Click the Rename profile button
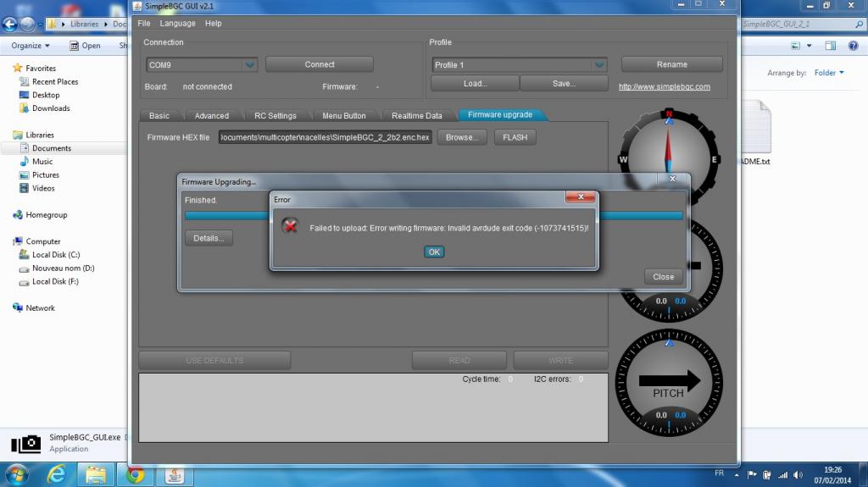Screen dimensions: 868x487 [672, 64]
